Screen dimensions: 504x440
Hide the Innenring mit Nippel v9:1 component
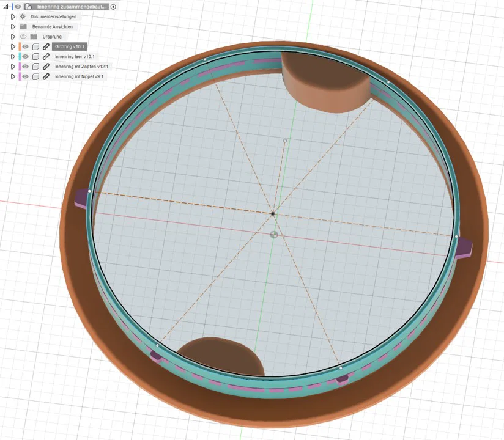(26, 76)
